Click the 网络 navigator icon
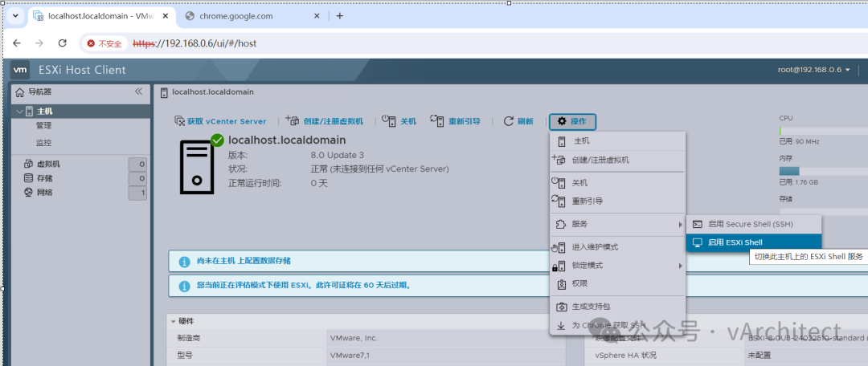Viewport: 868px width, 366px height. point(28,193)
